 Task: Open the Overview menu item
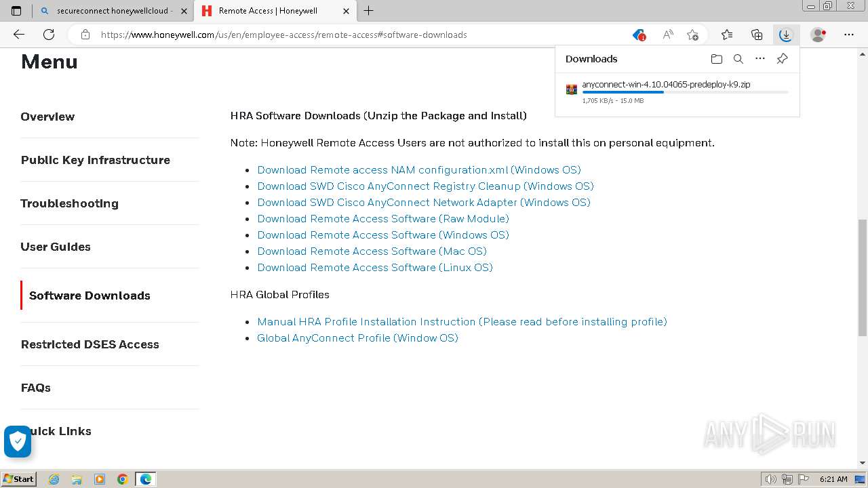(x=47, y=117)
